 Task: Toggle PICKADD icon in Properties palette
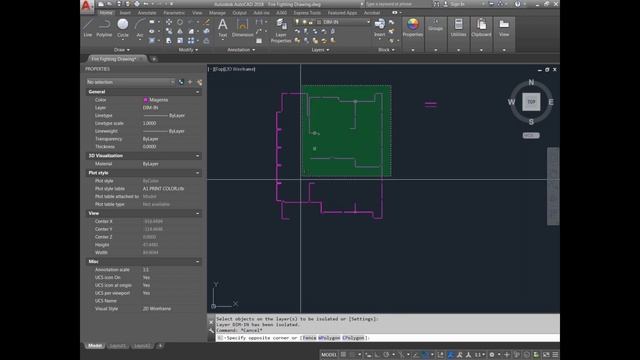click(x=181, y=82)
